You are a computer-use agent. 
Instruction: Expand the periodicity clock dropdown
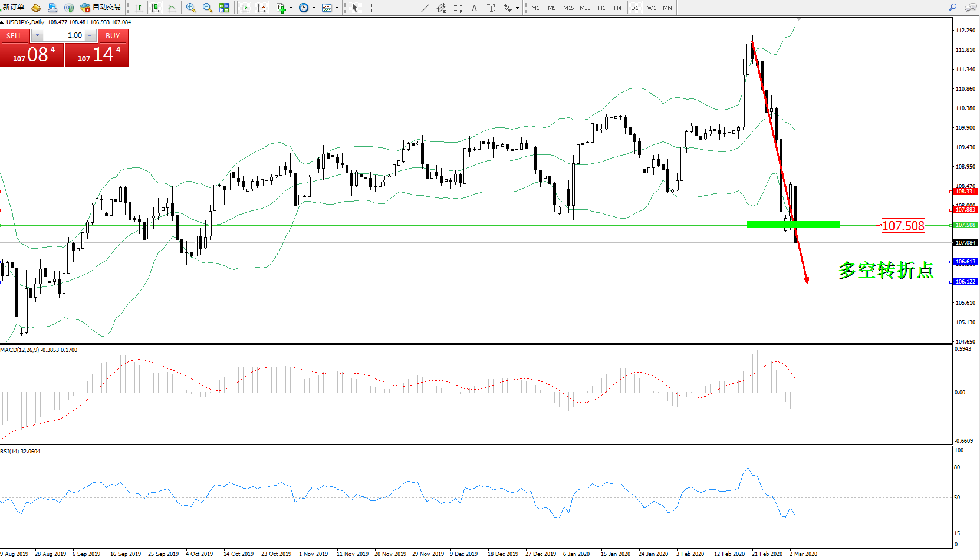(314, 8)
